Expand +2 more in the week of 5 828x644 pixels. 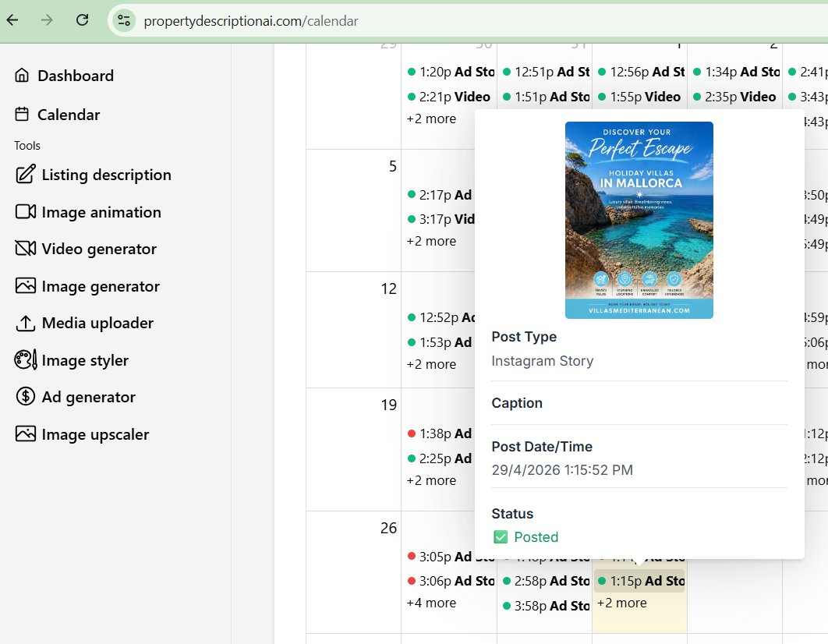coord(431,241)
